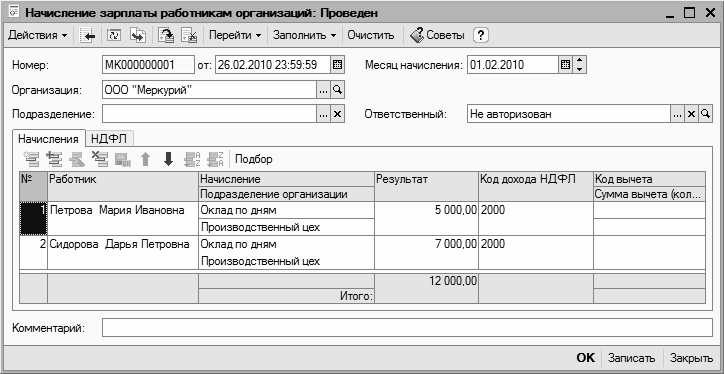Open calendar picker for document date

(338, 65)
